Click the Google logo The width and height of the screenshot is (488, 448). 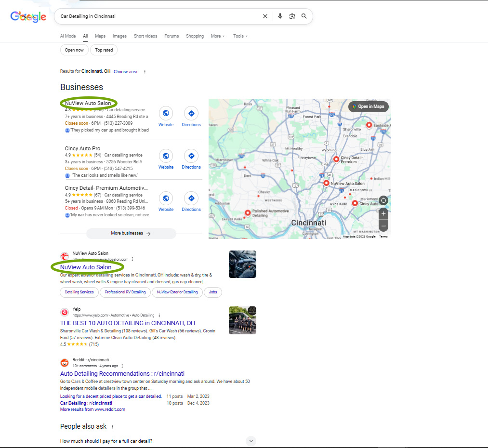click(28, 16)
